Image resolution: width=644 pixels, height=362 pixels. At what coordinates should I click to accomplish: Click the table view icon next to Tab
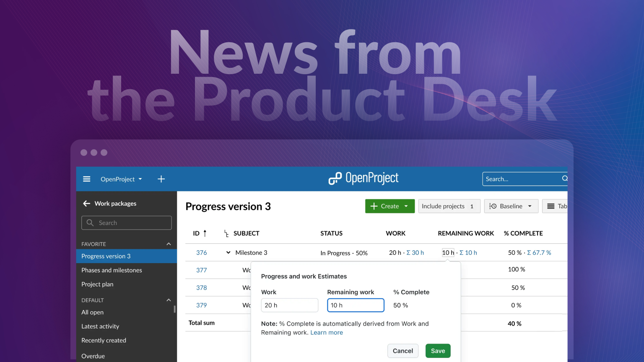(551, 206)
